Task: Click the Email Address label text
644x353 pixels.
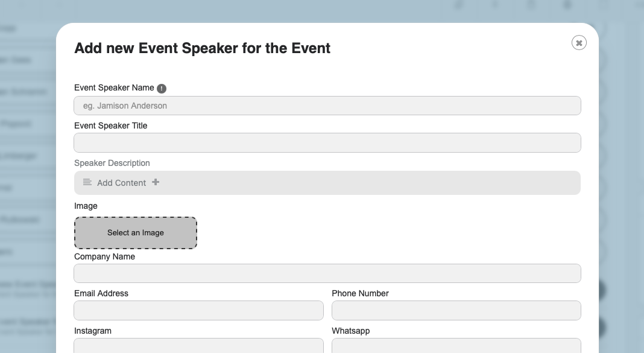Action: [x=101, y=293]
